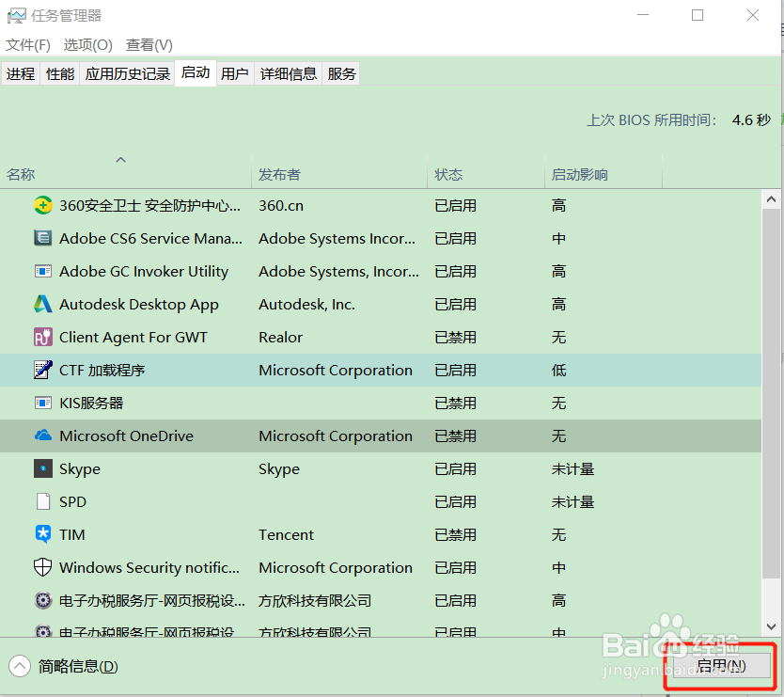Switch to the 用户 tab
The height and width of the screenshot is (697, 784).
(x=235, y=74)
